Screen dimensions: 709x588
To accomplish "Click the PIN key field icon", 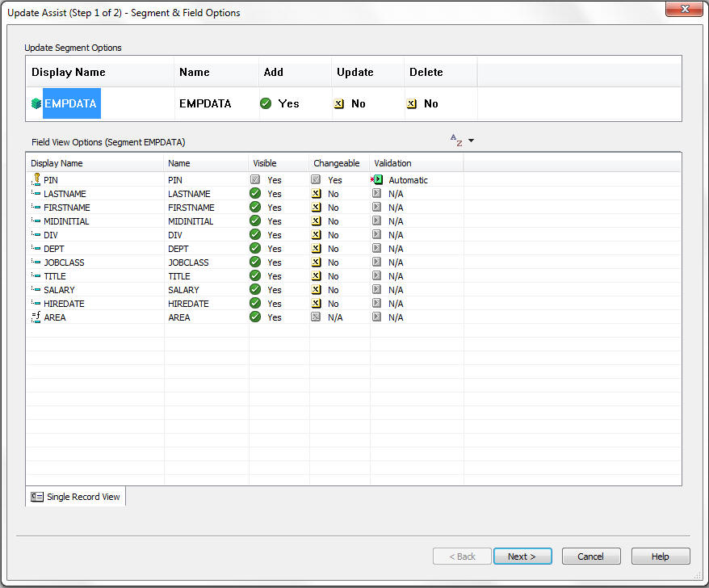I will coord(36,179).
